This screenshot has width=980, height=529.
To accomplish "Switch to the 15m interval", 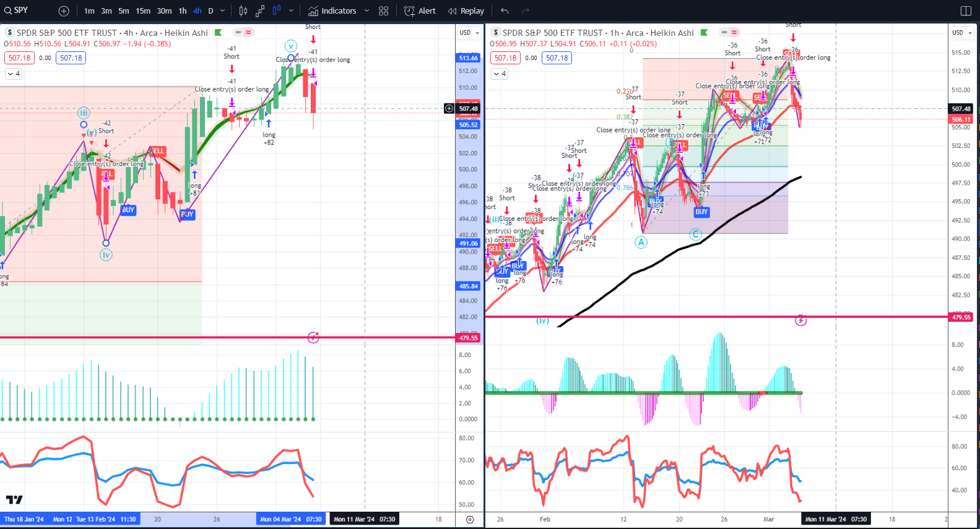I will coord(143,11).
